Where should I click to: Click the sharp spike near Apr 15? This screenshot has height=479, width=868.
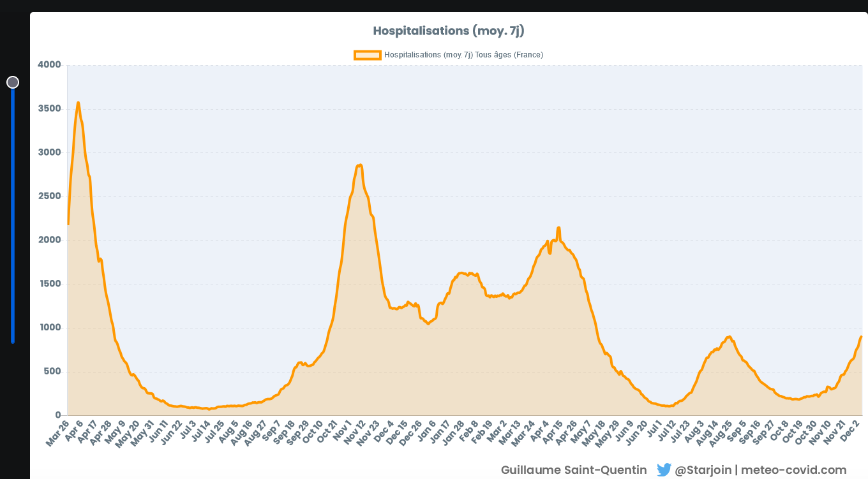pyautogui.click(x=558, y=228)
